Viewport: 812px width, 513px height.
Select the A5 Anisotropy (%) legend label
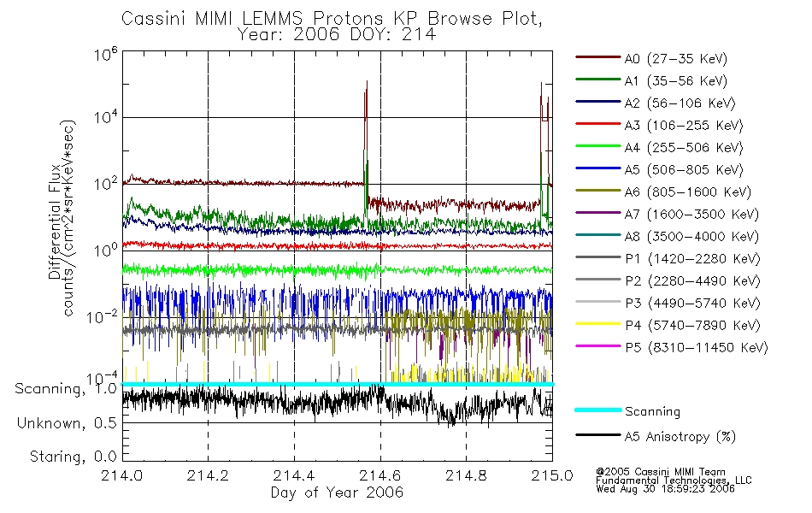[x=680, y=437]
